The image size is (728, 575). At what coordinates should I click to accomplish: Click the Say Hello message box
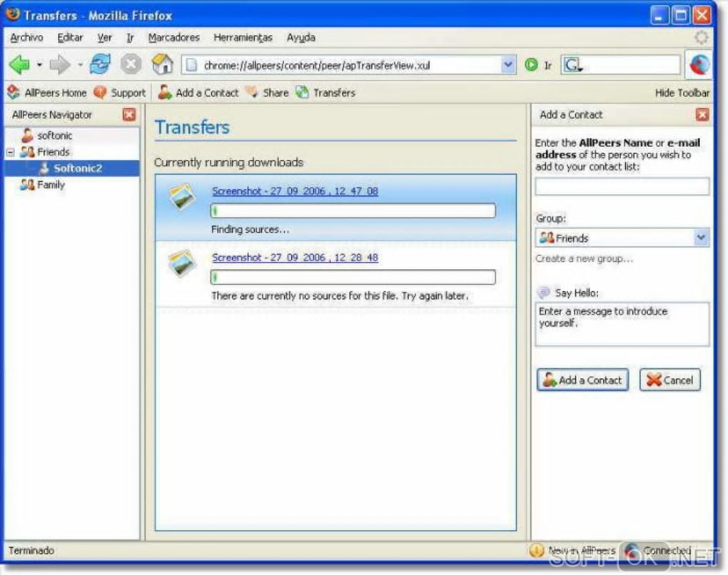[x=622, y=324]
